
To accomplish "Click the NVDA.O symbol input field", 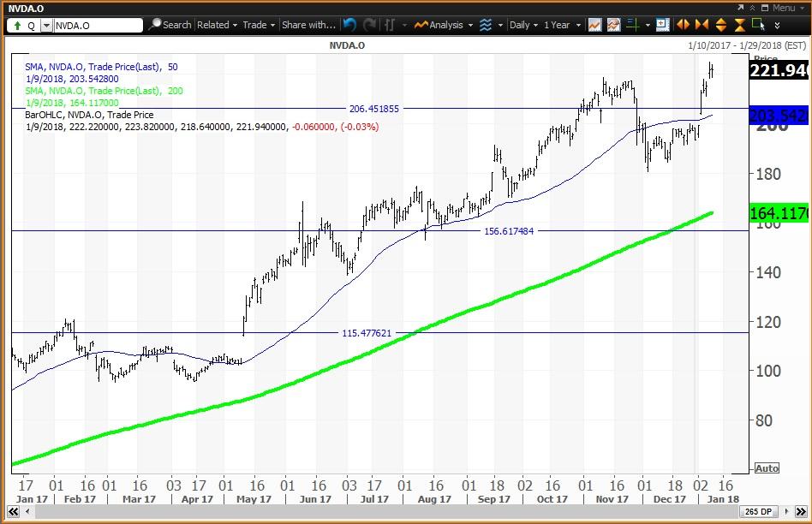I will tap(98, 26).
